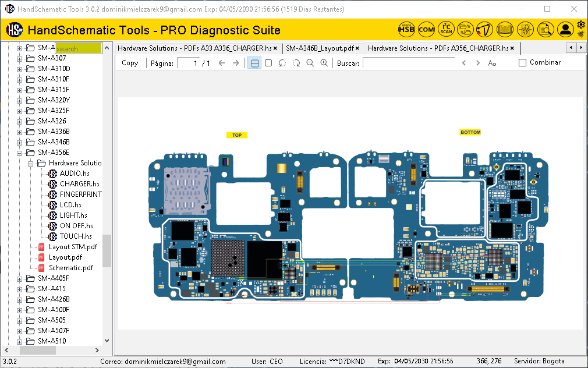Open FINGERPRINT solution file

pos(80,194)
